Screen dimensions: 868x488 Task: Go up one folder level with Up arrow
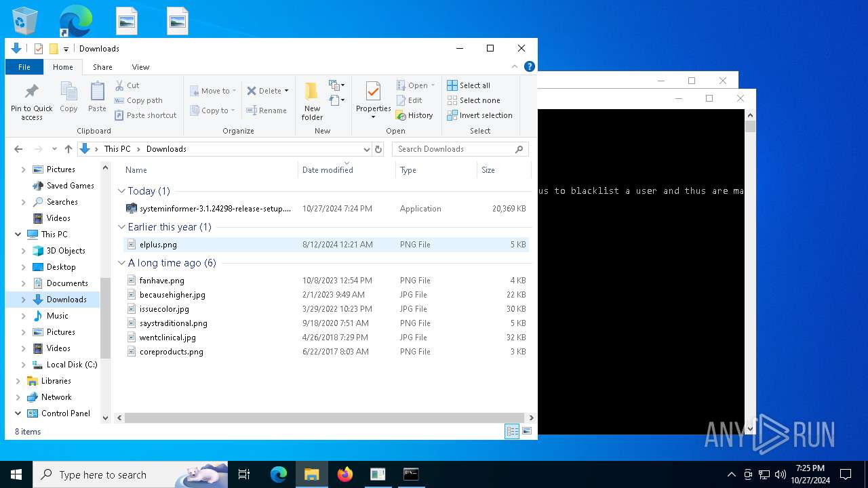(68, 149)
